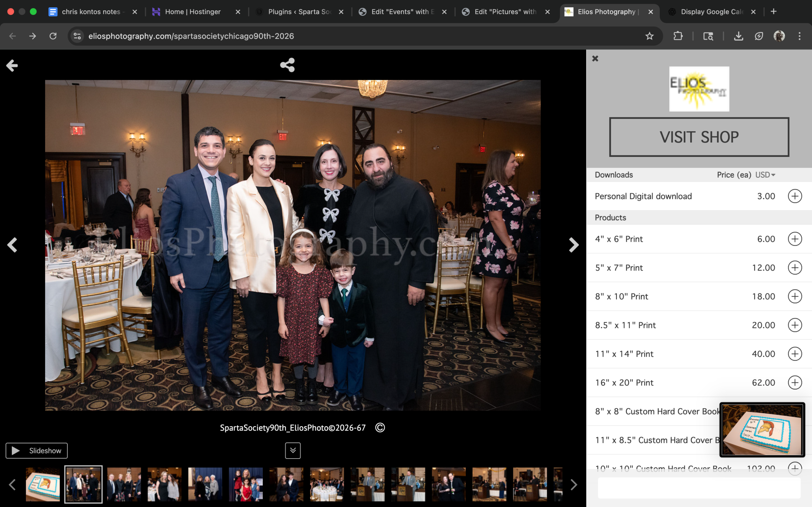Bookmark this page with star icon
The width and height of the screenshot is (812, 507).
649,36
